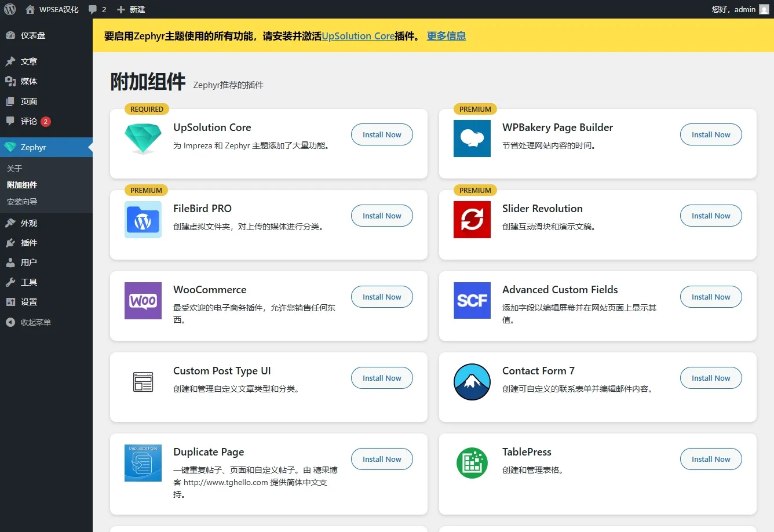Click the Custom Post Type UI logo
774x532 pixels.
pyautogui.click(x=143, y=382)
